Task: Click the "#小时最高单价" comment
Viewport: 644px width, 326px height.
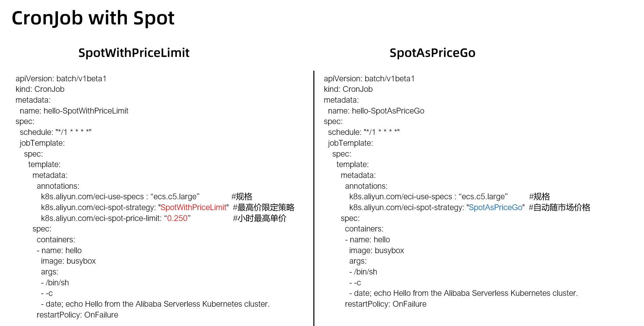Action: point(259,218)
